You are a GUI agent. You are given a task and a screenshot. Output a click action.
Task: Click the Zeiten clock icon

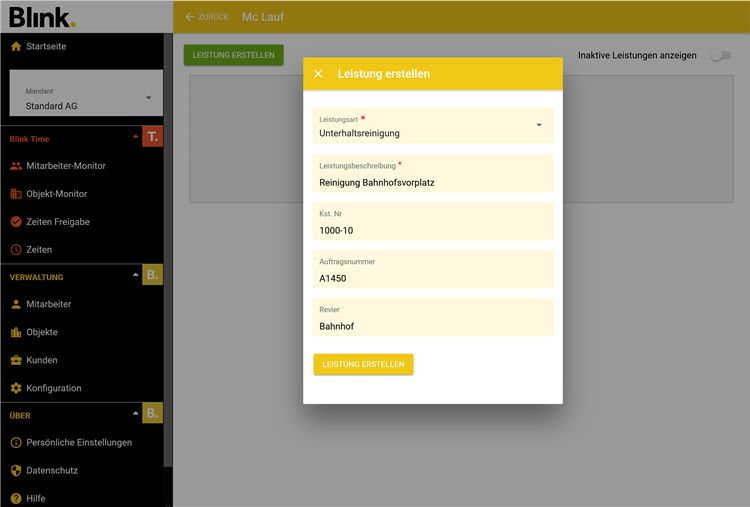(x=16, y=250)
